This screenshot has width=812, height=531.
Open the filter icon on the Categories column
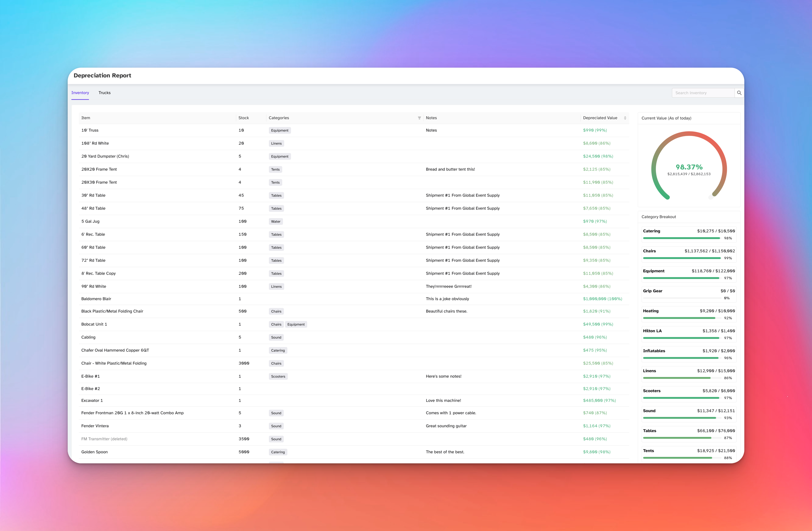419,118
